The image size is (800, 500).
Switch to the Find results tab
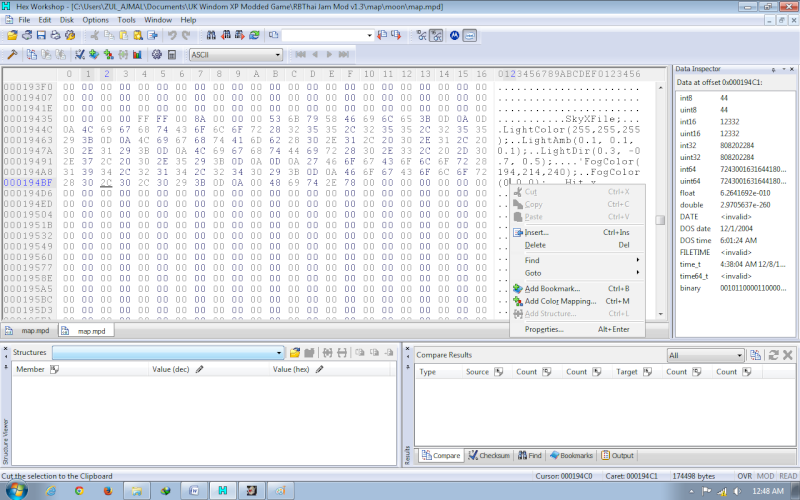pos(530,456)
